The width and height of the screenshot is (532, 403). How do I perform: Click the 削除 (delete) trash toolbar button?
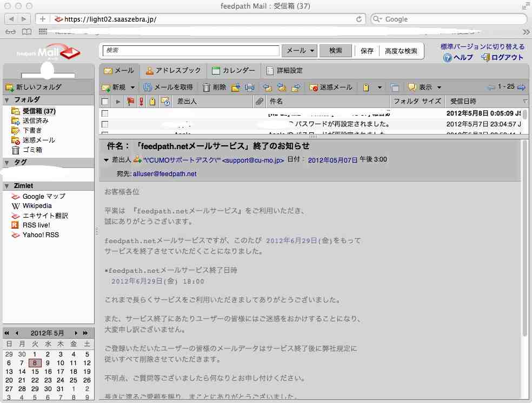point(214,87)
